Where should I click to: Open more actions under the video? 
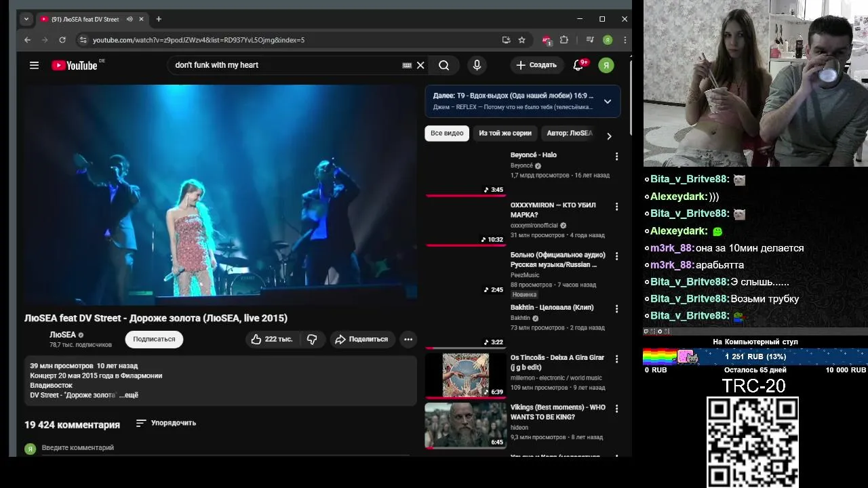pos(408,339)
